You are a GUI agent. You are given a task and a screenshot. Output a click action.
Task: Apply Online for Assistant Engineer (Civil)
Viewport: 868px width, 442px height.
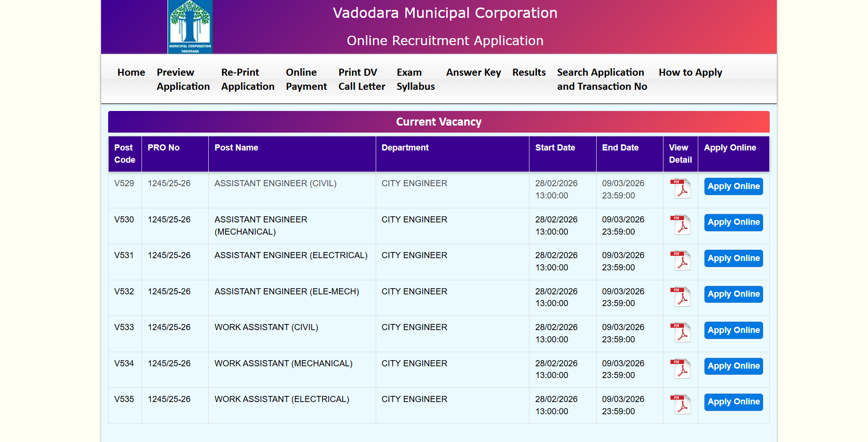[x=733, y=186]
